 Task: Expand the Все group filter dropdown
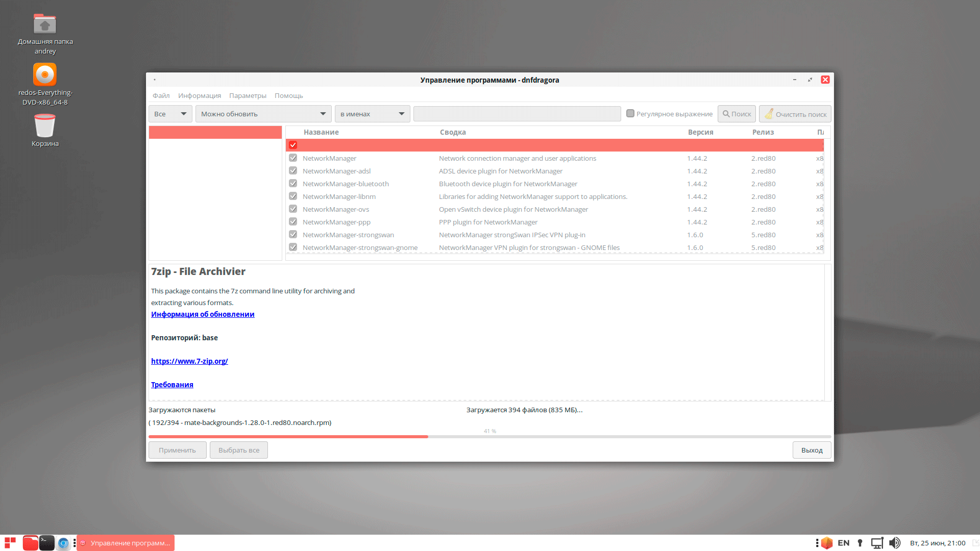coord(170,114)
